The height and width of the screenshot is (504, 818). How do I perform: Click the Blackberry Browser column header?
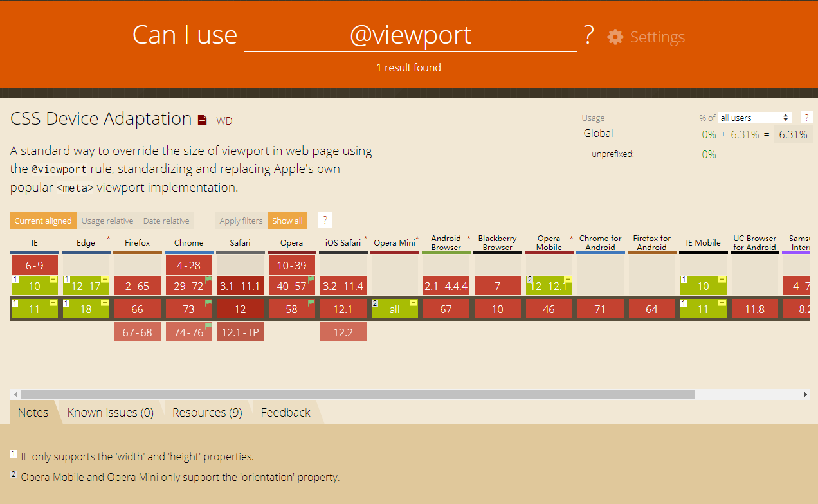[498, 243]
